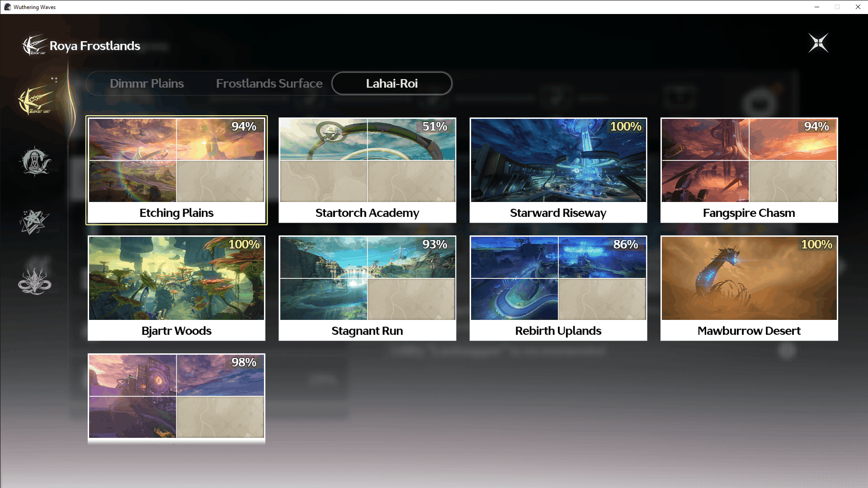
Task: Switch to the Dimmr Plains tab
Action: point(147,84)
